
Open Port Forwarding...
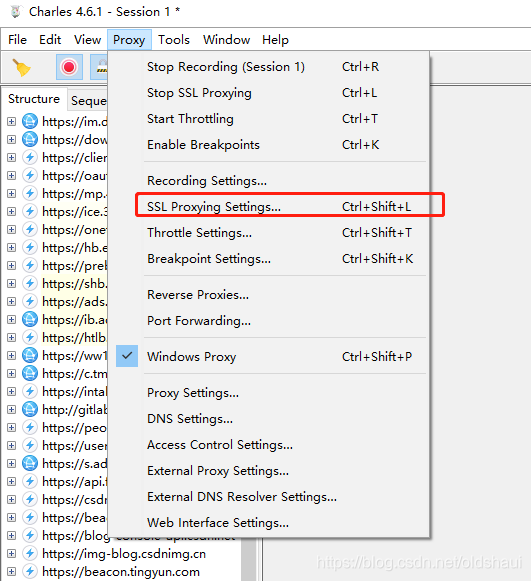click(x=269, y=321)
